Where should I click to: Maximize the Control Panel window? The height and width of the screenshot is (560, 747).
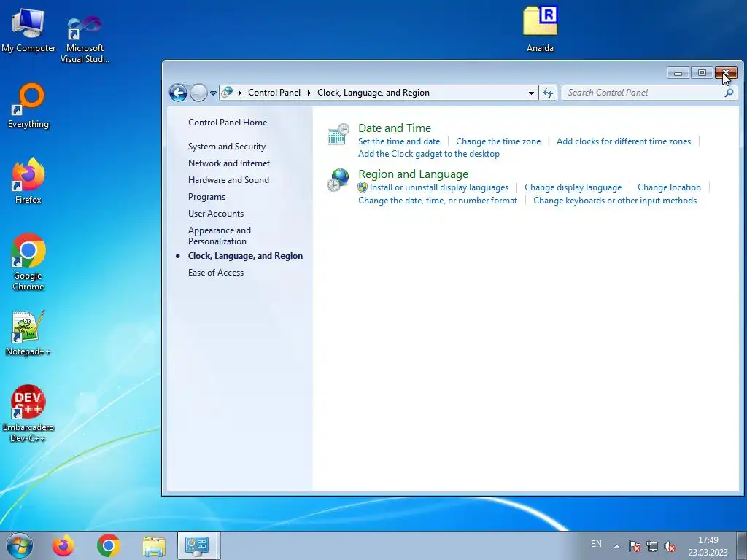(x=702, y=73)
